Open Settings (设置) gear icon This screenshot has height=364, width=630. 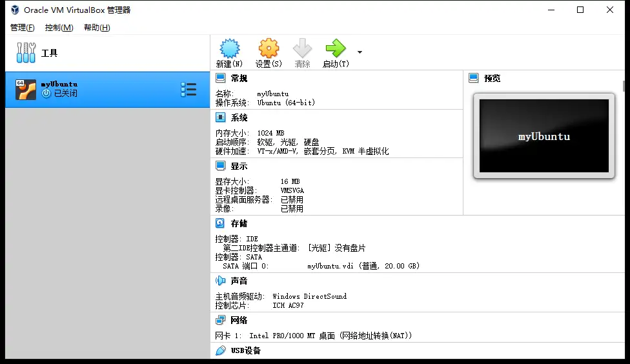[x=269, y=49]
